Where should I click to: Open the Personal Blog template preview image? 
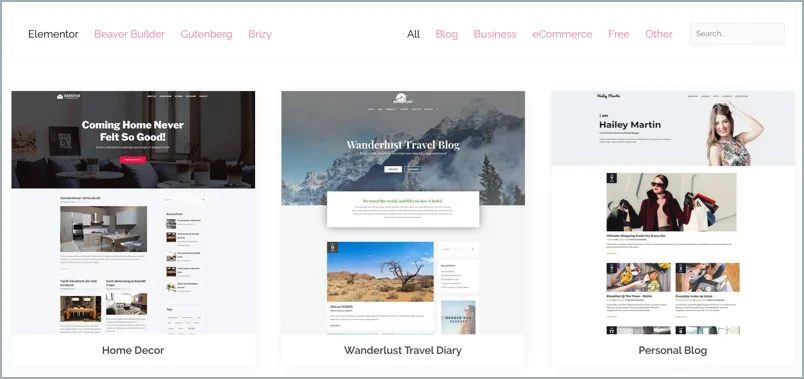[x=673, y=213]
